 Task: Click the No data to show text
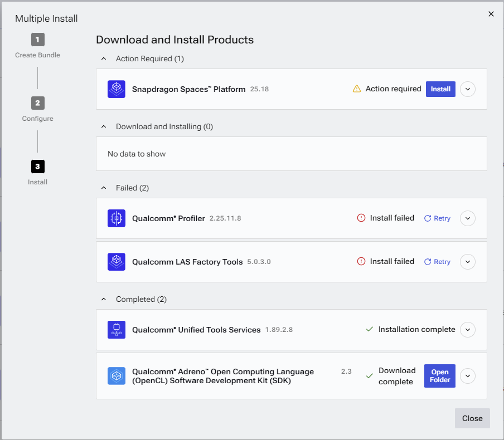click(137, 154)
